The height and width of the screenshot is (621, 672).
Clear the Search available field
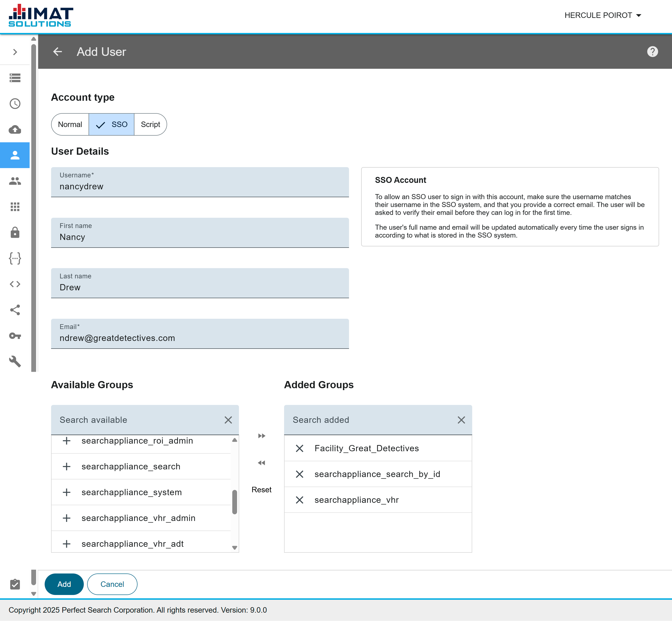tap(228, 420)
